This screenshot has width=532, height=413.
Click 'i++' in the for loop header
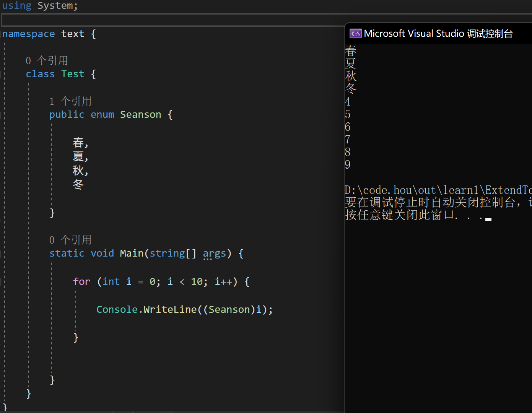pyautogui.click(x=223, y=282)
